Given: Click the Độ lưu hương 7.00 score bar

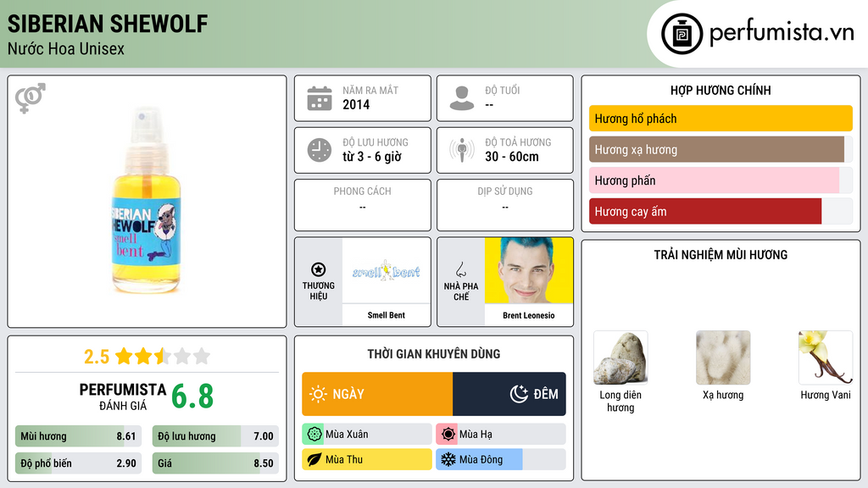Looking at the screenshot, I should coord(215,436).
